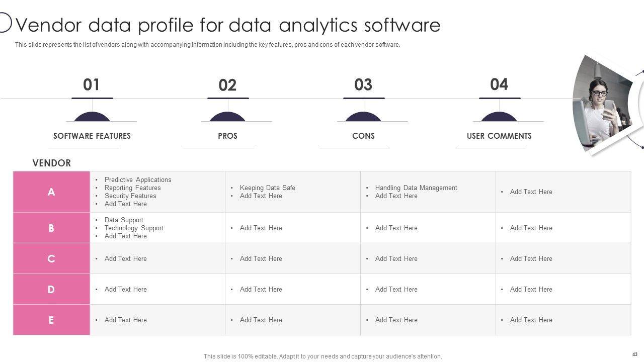Select the pink Vendor E cell
This screenshot has height=362, width=644.
(x=51, y=320)
